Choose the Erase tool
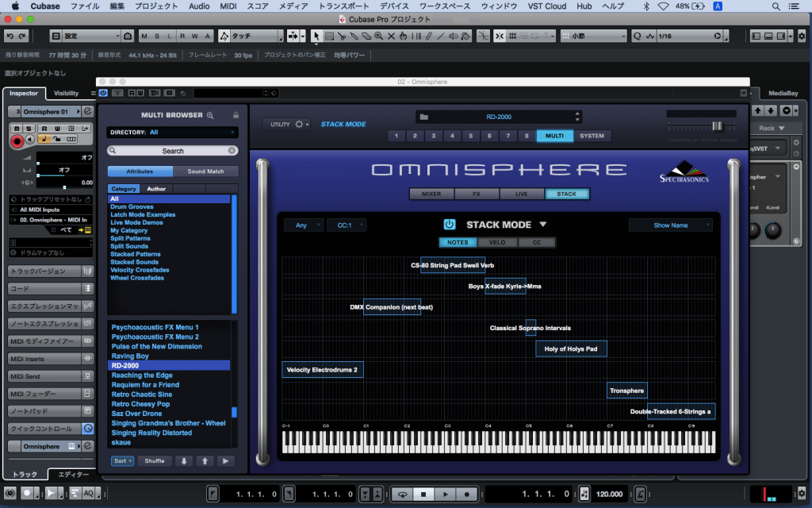812x508 pixels. [366, 36]
